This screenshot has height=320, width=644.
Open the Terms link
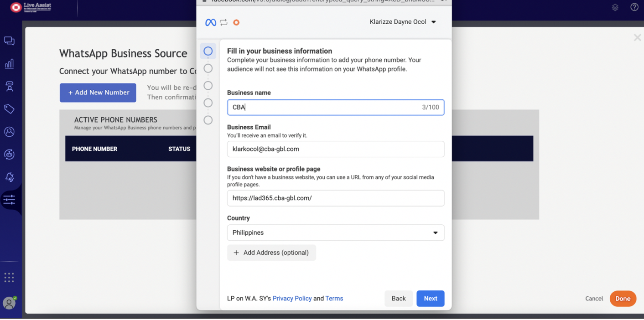coord(334,299)
